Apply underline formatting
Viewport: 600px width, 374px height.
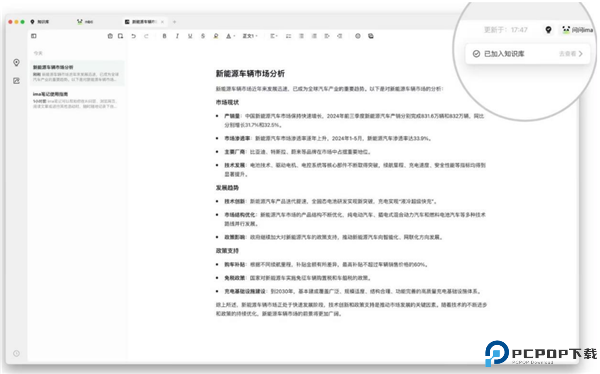(190, 36)
